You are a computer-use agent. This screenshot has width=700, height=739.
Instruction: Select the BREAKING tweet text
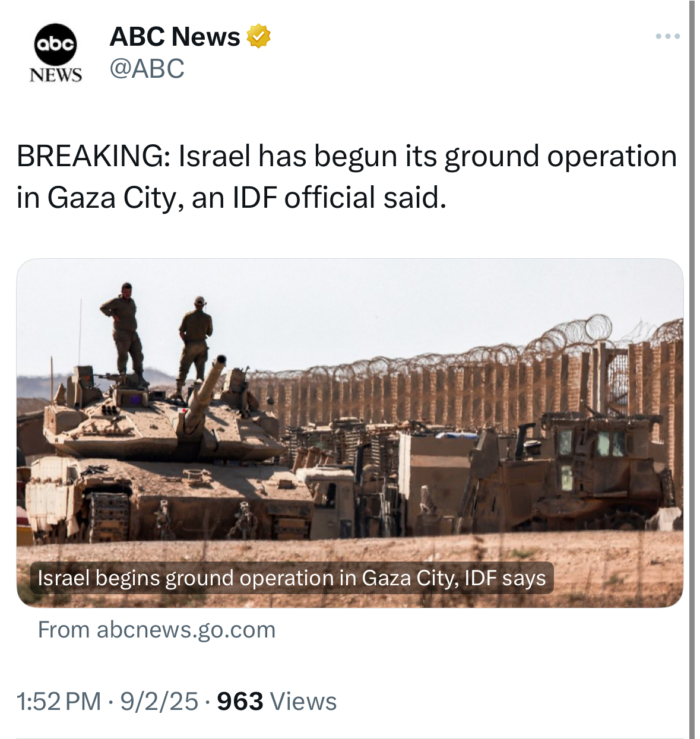[347, 177]
